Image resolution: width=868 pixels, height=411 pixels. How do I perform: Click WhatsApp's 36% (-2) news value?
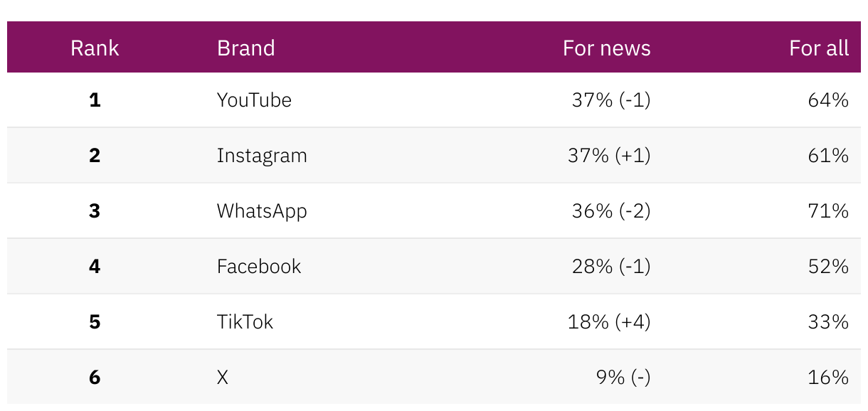tap(611, 211)
